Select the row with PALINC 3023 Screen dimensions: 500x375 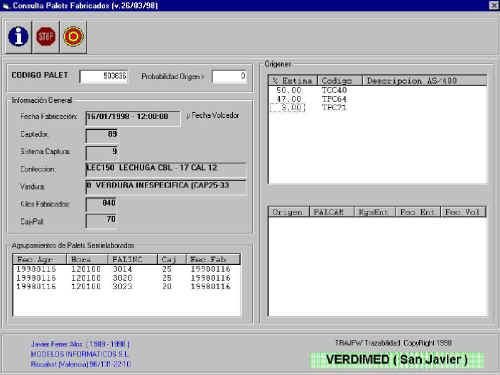click(x=127, y=286)
